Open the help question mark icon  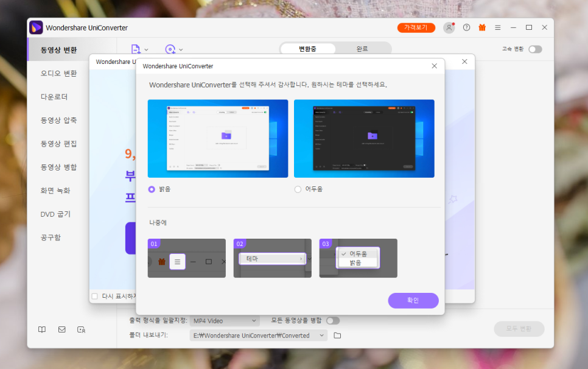[x=466, y=27]
